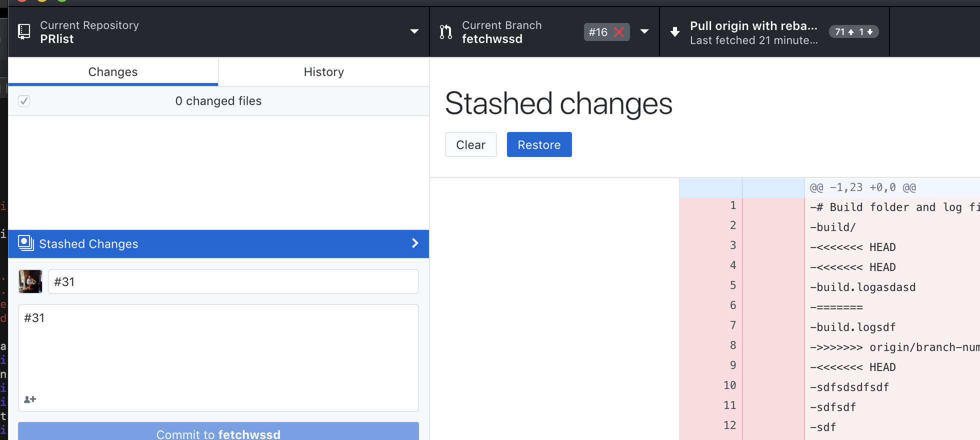This screenshot has height=440, width=980.
Task: Open the Current Branch dropdown arrow
Action: click(645, 31)
